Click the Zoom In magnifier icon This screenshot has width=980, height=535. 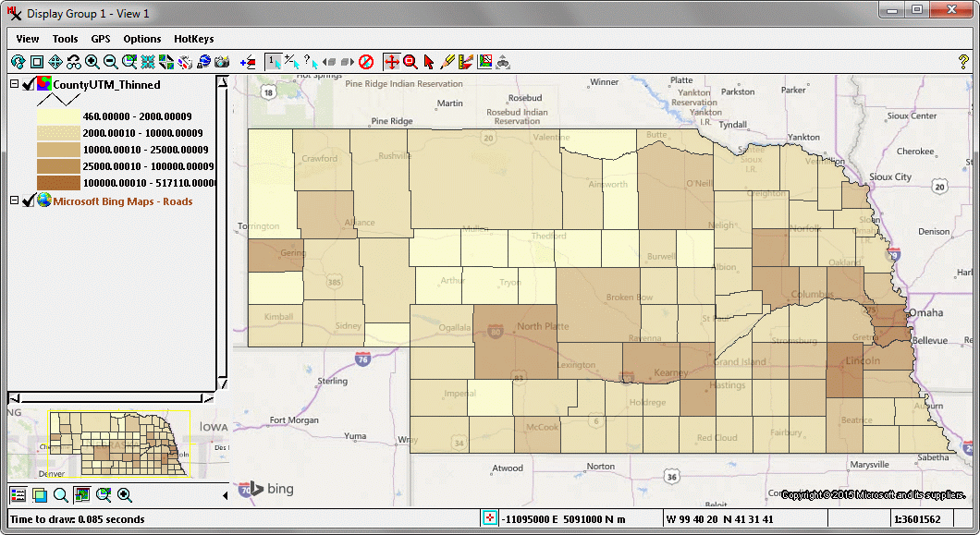92,62
